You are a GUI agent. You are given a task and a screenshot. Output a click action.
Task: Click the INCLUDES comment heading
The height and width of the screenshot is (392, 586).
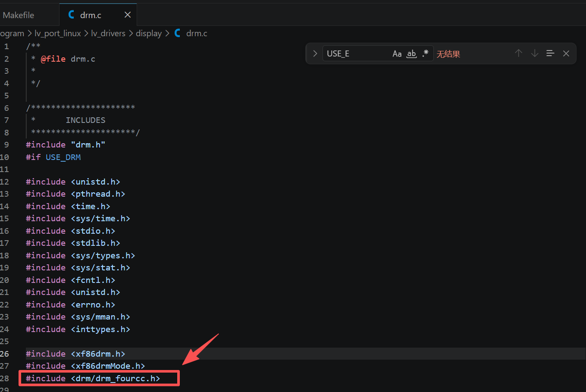[x=85, y=120]
